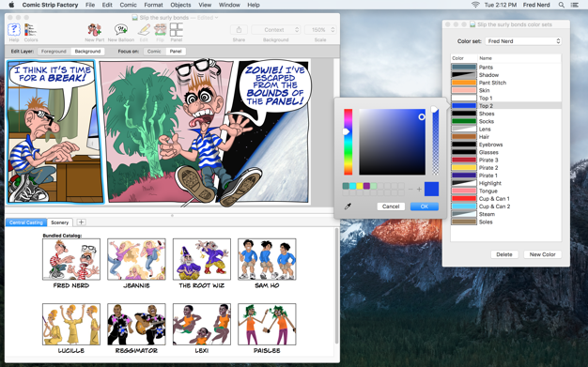588x367 pixels.
Task: Open the 150% Scale dropdown
Action: coord(320,30)
